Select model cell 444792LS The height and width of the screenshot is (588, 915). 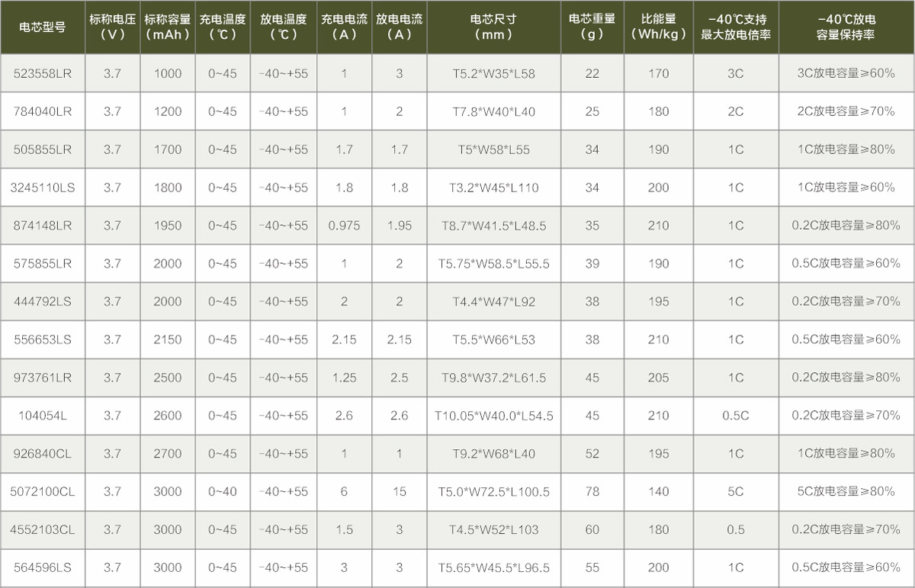point(43,302)
